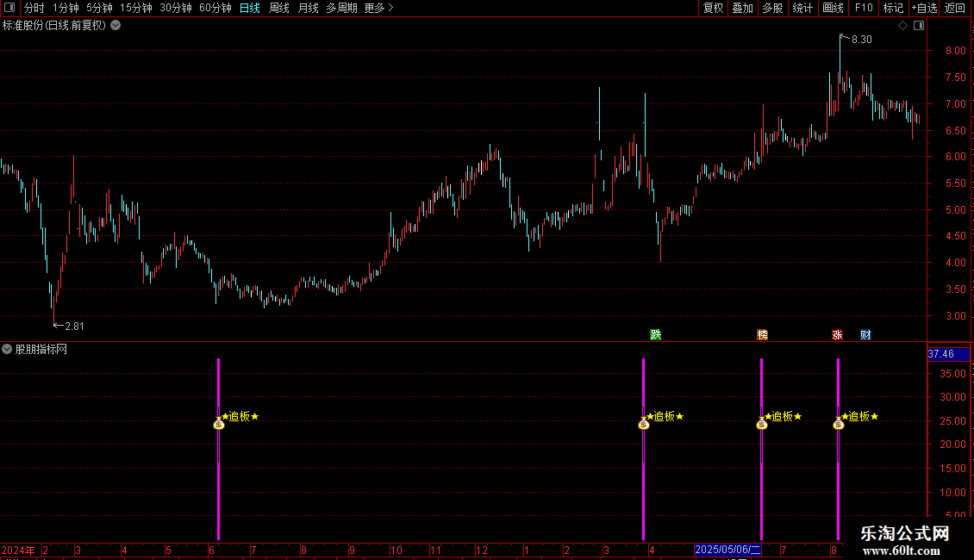The width and height of the screenshot is (974, 560).
Task: Select the 30分钟 period tab
Action: pos(176,8)
